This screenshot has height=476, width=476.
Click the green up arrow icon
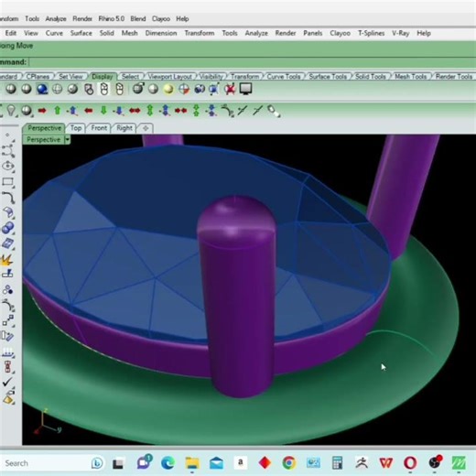point(58,111)
